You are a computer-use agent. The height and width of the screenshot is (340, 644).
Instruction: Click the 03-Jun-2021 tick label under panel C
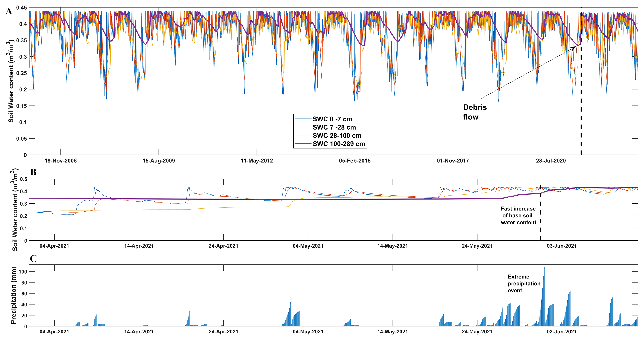pyautogui.click(x=561, y=332)
